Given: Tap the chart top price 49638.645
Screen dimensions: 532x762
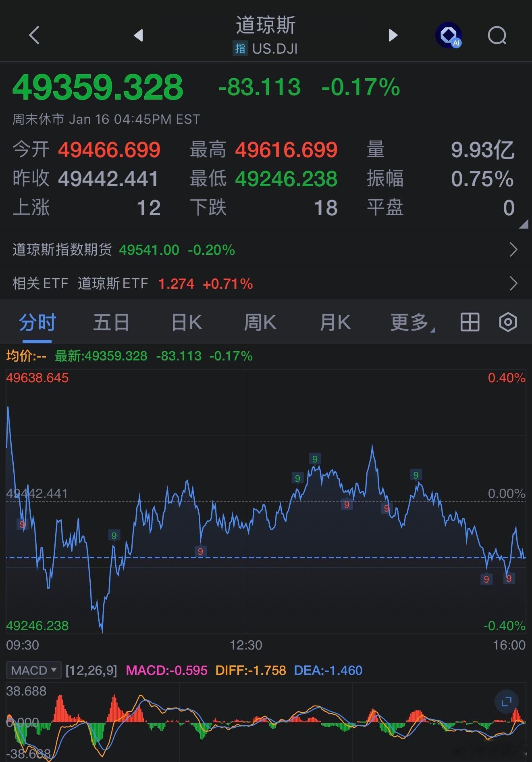Looking at the screenshot, I should point(37,378).
